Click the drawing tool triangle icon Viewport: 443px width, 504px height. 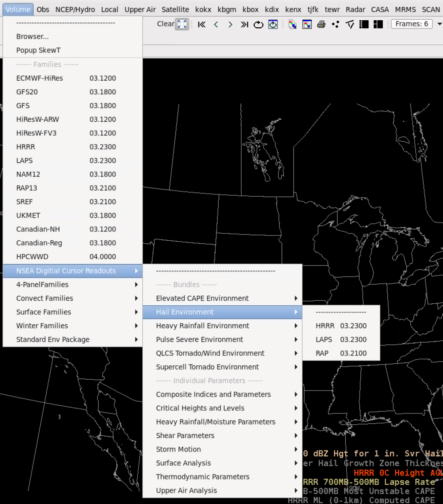click(350, 24)
